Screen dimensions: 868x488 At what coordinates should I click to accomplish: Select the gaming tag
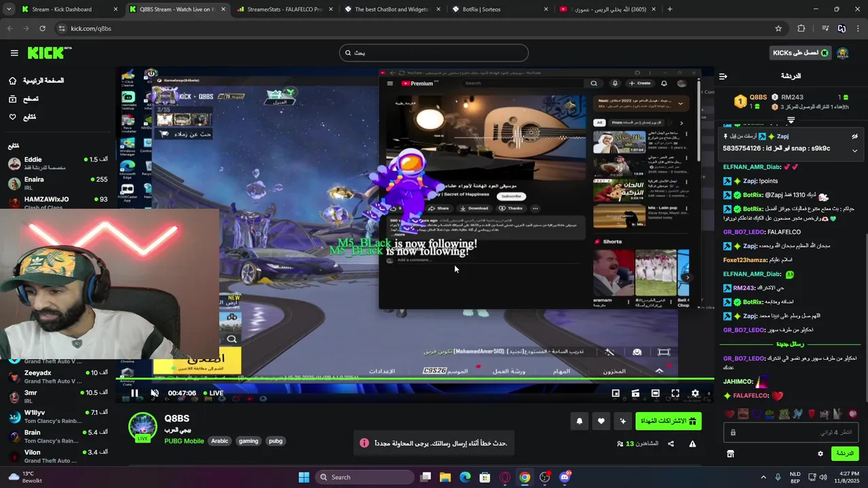tap(248, 441)
